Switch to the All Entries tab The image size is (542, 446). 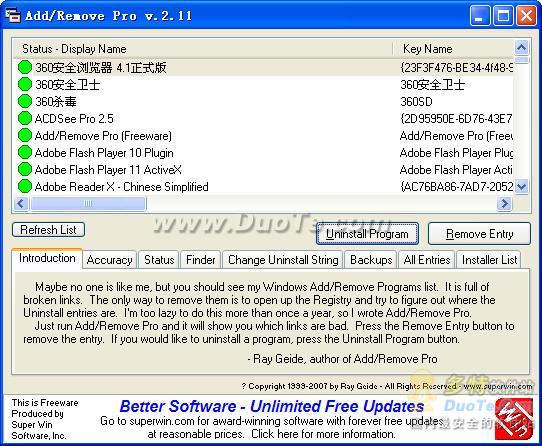pyautogui.click(x=427, y=260)
